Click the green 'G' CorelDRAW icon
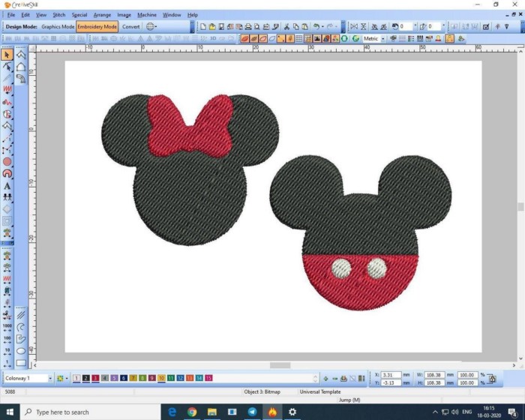 click(355, 38)
